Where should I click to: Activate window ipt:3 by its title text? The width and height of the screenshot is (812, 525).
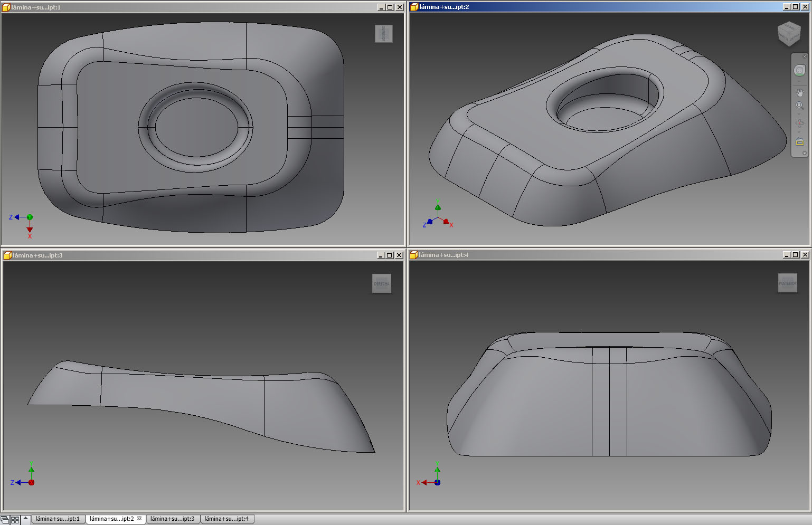(x=37, y=255)
